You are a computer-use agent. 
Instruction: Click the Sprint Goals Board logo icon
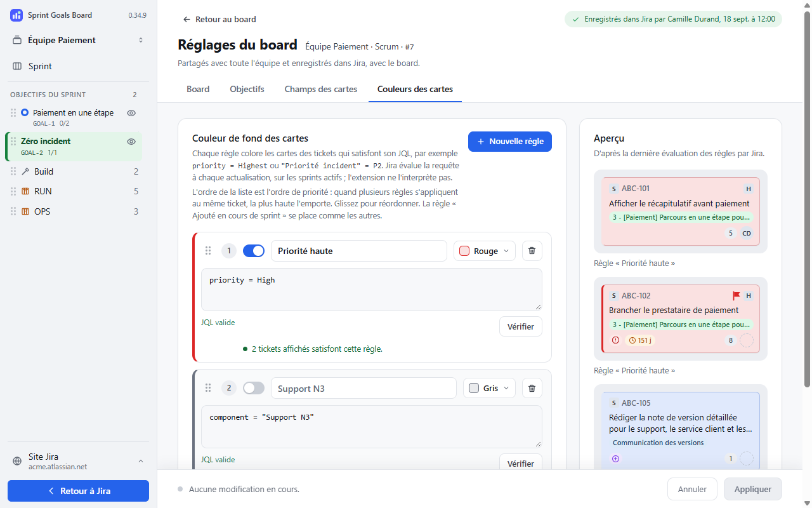point(16,15)
